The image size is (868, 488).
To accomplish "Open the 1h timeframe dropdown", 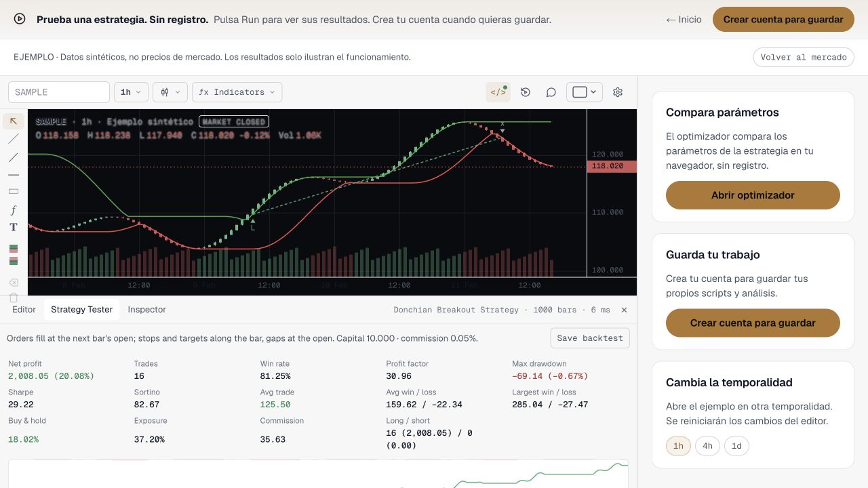I will 131,92.
